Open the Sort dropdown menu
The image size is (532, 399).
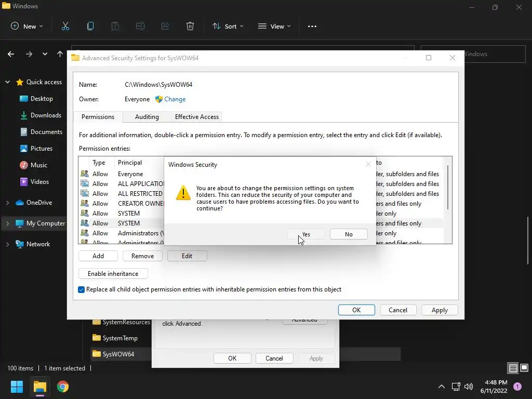[x=228, y=26]
